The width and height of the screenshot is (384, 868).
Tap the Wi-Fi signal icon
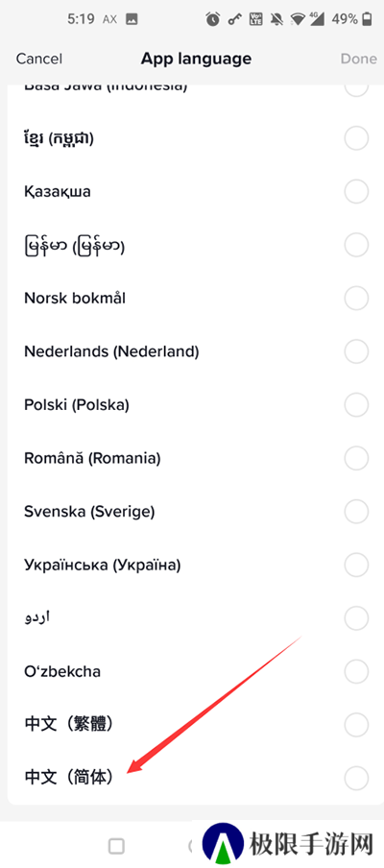pos(299,19)
